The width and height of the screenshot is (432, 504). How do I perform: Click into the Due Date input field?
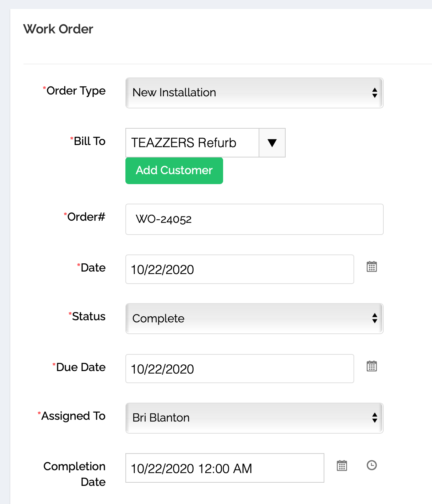coord(239,369)
